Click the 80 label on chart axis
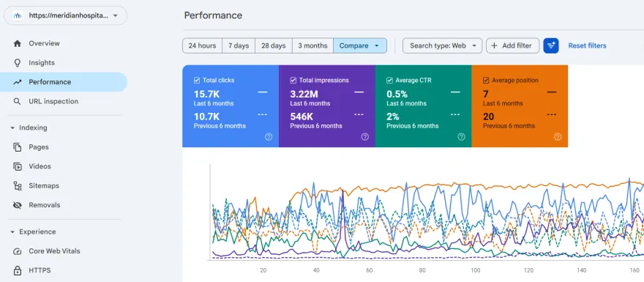This screenshot has width=644, height=282. [422, 270]
